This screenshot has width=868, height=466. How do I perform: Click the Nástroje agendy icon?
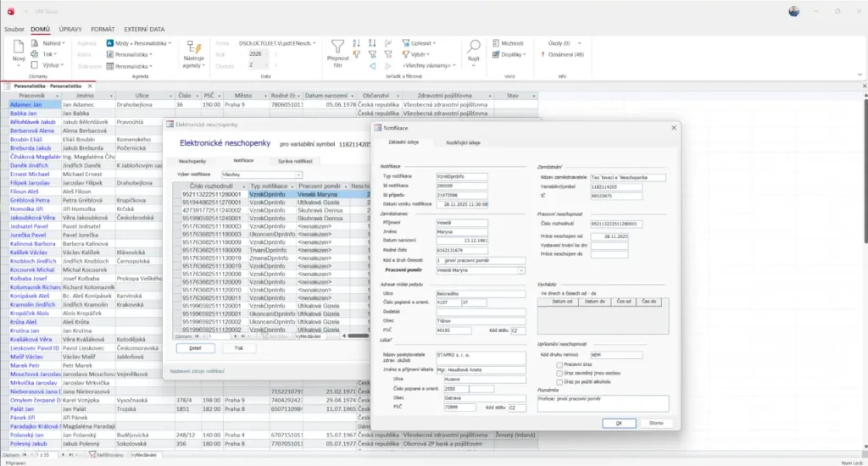pyautogui.click(x=194, y=46)
